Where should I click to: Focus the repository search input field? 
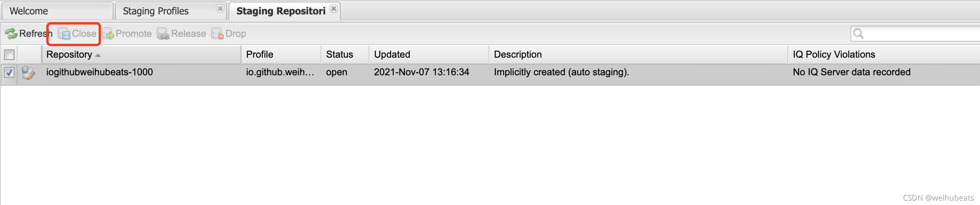click(919, 34)
